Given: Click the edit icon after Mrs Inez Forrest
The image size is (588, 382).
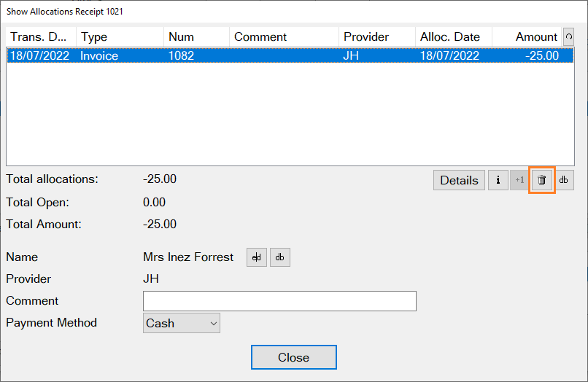Looking at the screenshot, I should [257, 257].
